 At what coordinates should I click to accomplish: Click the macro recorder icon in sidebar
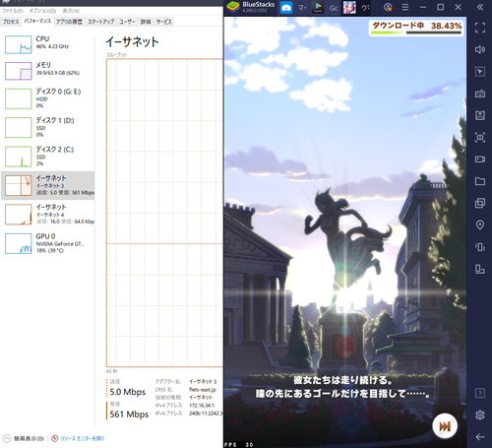(x=480, y=115)
